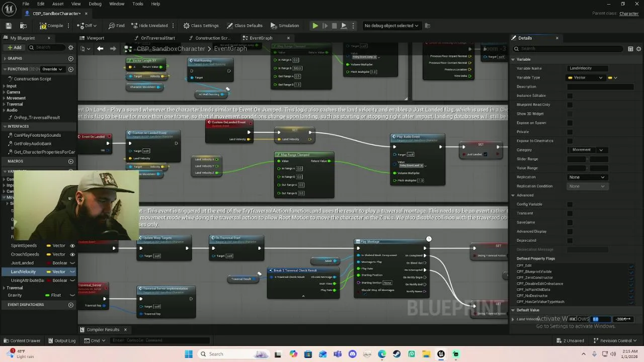
Task: Stop the play session
Action: (x=334, y=26)
